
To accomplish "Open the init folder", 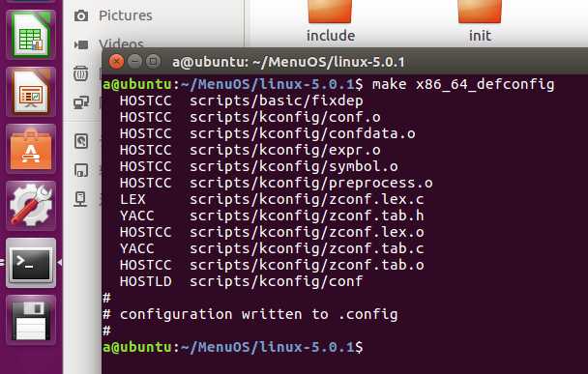I will (x=480, y=20).
